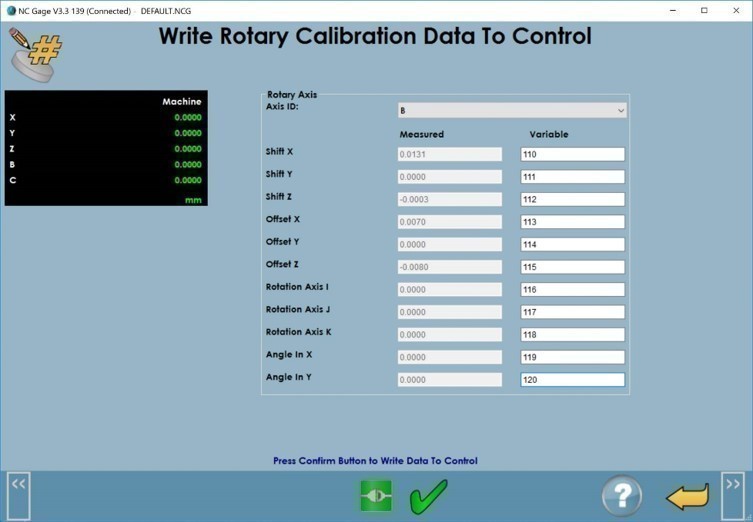753x522 pixels.
Task: Click the Rotation Axis I measured value field
Action: pyautogui.click(x=449, y=290)
